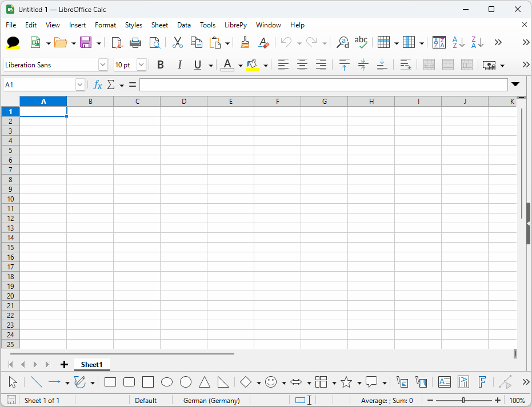Click the Insert columns icon
Viewport: 532px width, 407px height.
(x=409, y=42)
